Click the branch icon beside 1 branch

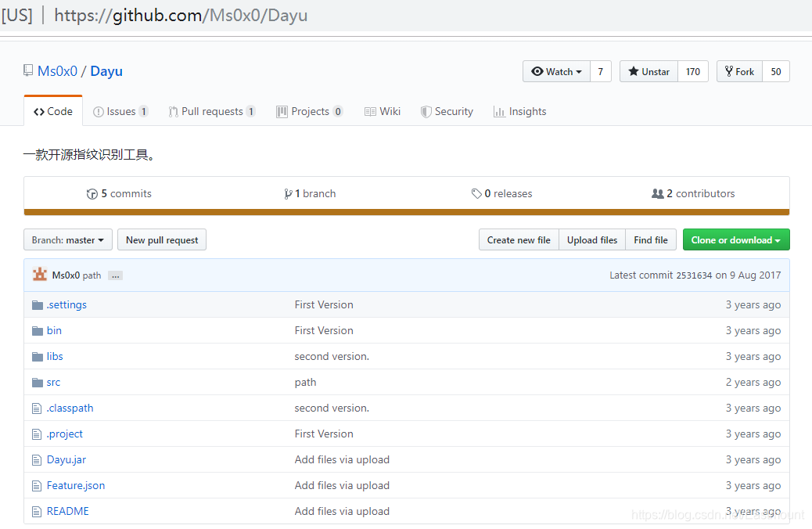tap(288, 194)
